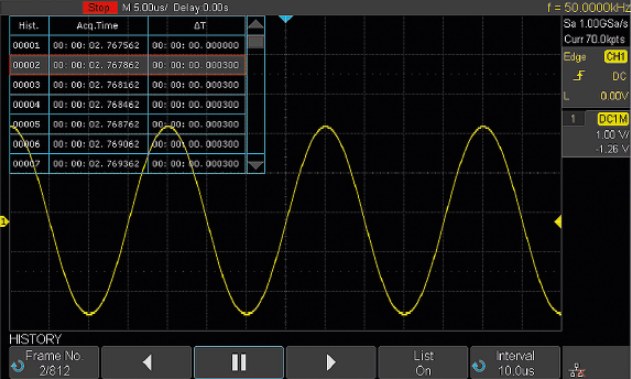Select history frame 00003 row
The width and height of the screenshot is (631, 379).
tap(127, 84)
